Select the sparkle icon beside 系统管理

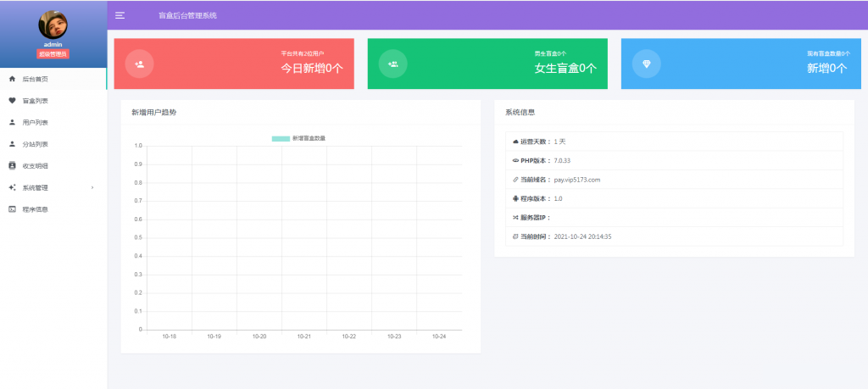tap(12, 187)
